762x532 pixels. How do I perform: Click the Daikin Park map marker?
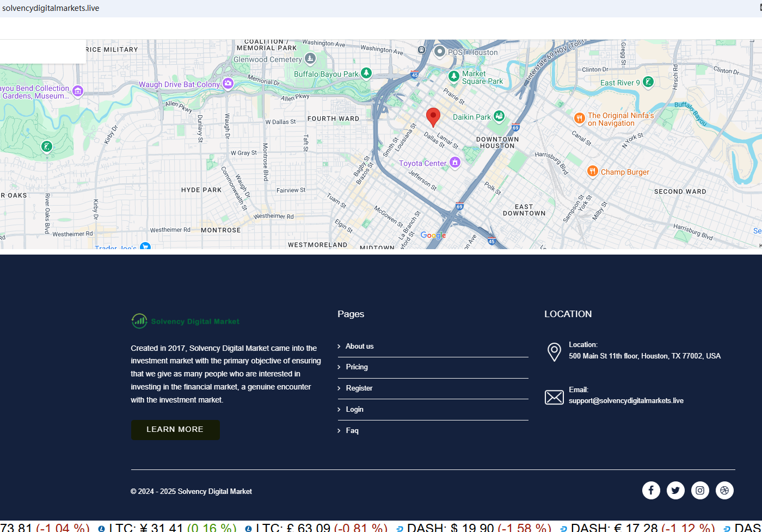[x=499, y=116]
